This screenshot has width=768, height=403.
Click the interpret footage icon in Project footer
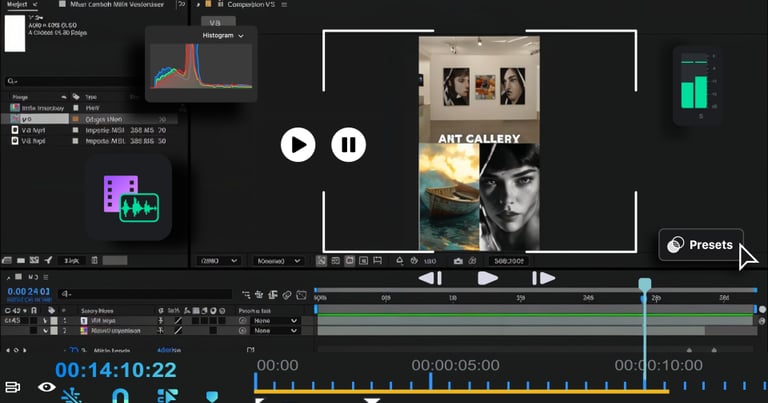pos(7,261)
